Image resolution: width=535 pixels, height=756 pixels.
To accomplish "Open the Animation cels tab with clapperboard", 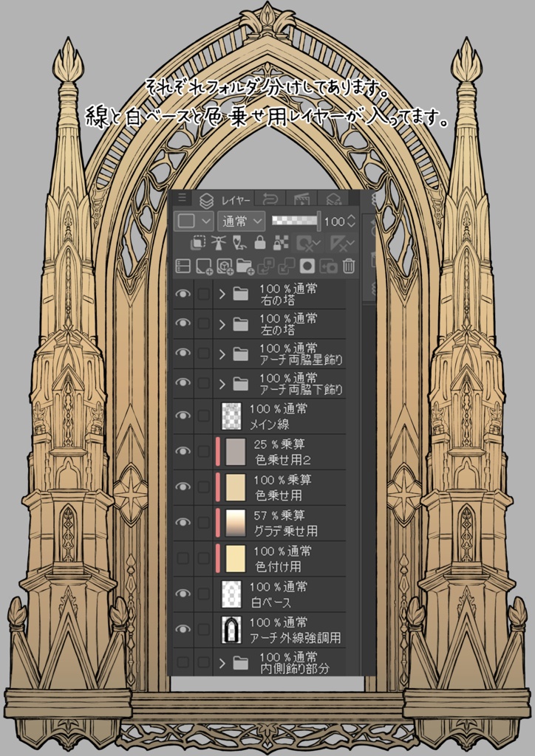I will click(302, 199).
